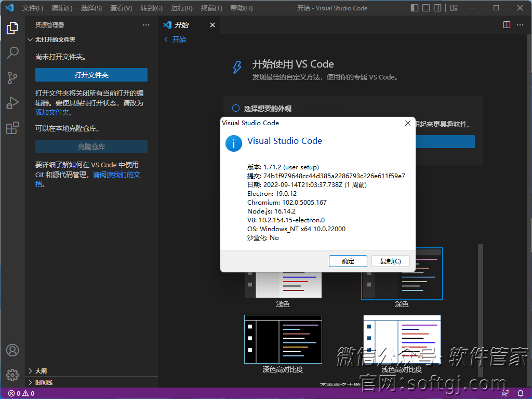Screen dimensions: 532x399
Task: Go back via the 开始 breadcrumb link
Action: pyautogui.click(x=175, y=39)
